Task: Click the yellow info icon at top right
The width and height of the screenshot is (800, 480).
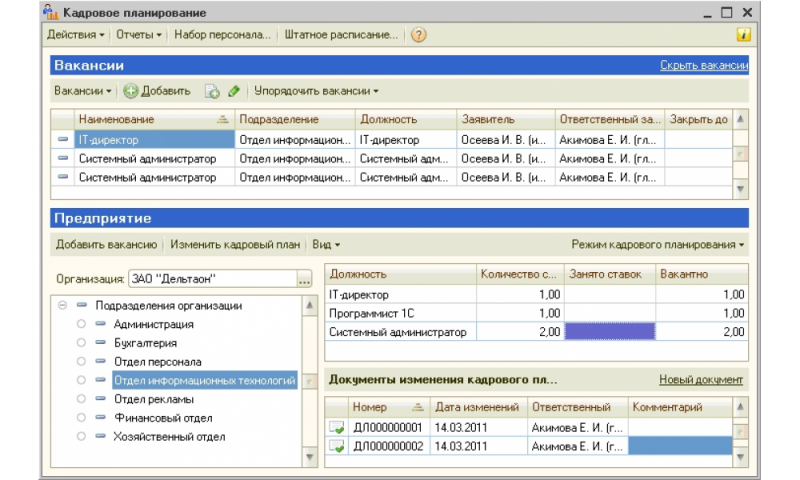Action: pyautogui.click(x=743, y=35)
